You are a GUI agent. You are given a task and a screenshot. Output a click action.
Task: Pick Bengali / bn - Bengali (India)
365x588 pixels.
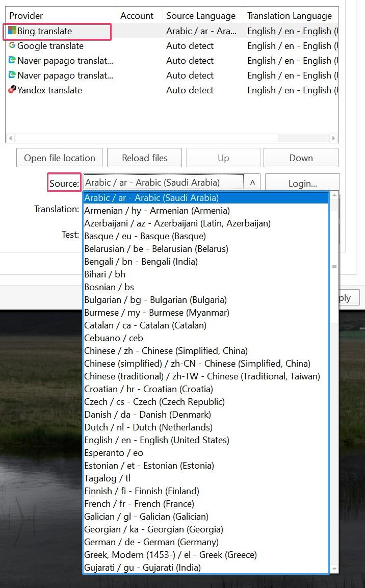click(206, 262)
